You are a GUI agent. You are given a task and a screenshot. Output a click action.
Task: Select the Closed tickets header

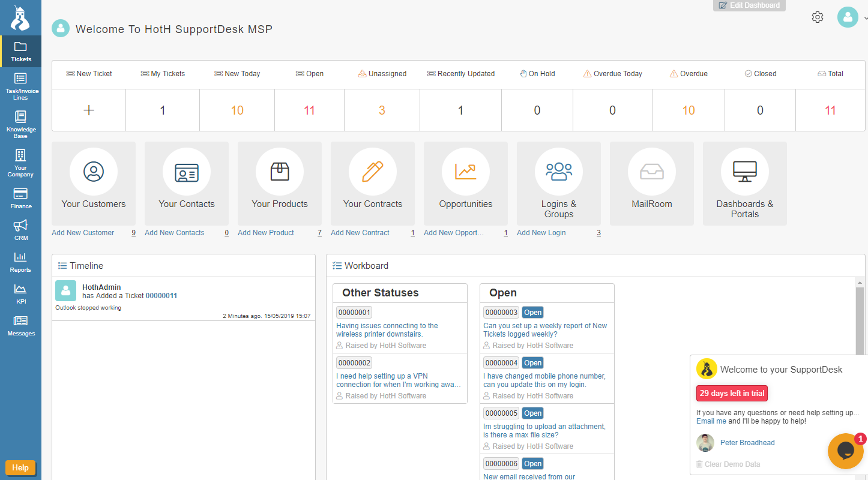761,74
